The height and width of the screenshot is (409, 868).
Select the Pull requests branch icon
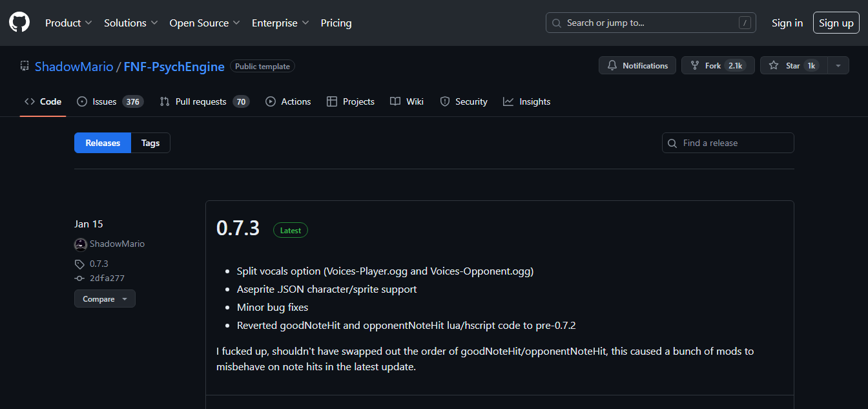click(164, 101)
